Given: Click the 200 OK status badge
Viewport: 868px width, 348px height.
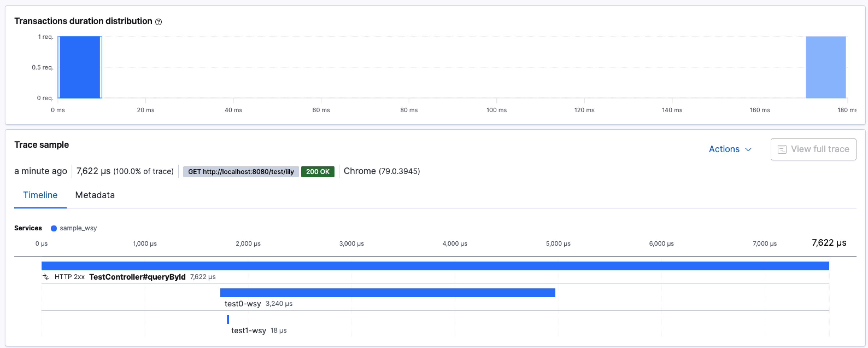Looking at the screenshot, I should click(317, 172).
